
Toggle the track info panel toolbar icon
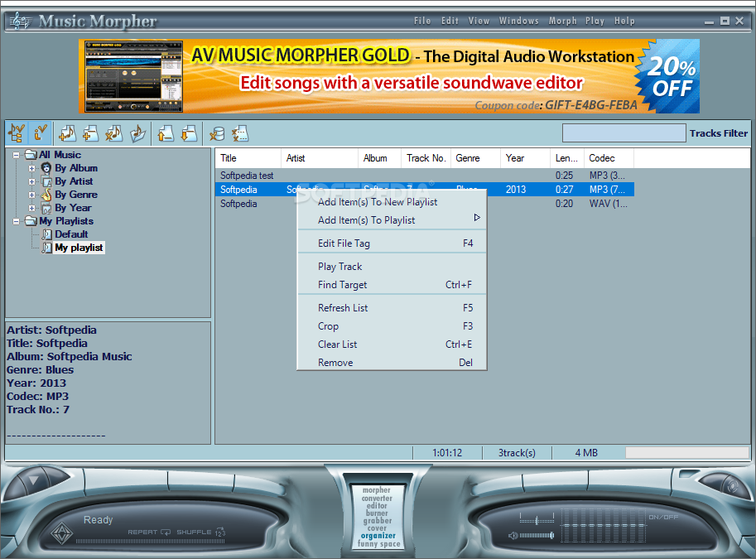(x=41, y=133)
